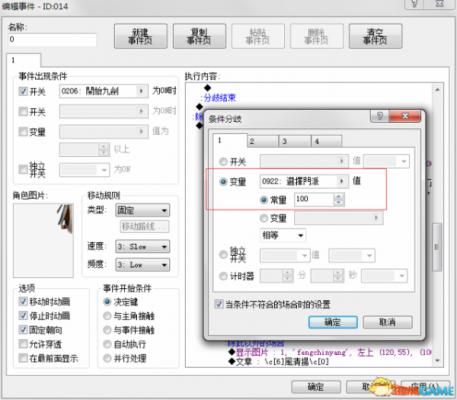Switch to tab 4 in condition dialog
This screenshot has height=400, width=457.
coord(326,141)
